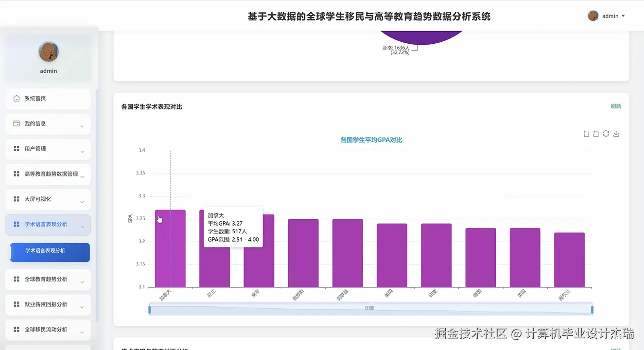The height and width of the screenshot is (350, 644).
Task: Expand 大屏可视化 using its chevron
Action: click(82, 202)
